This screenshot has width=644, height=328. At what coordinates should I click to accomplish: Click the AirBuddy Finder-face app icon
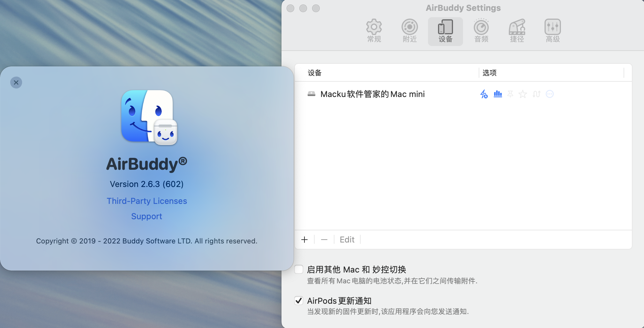[x=149, y=117]
